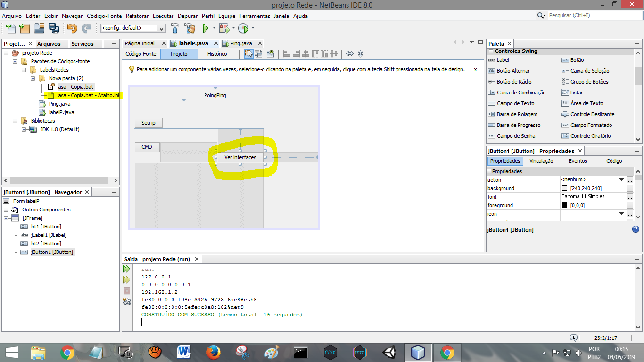
Task: Re-run output with green double arrow
Action: [x=126, y=269]
